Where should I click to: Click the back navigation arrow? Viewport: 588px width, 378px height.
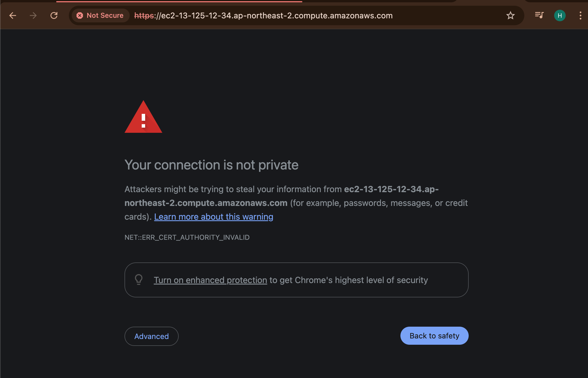13,15
